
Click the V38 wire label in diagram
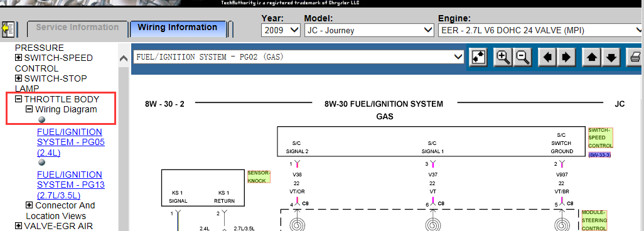(x=297, y=175)
